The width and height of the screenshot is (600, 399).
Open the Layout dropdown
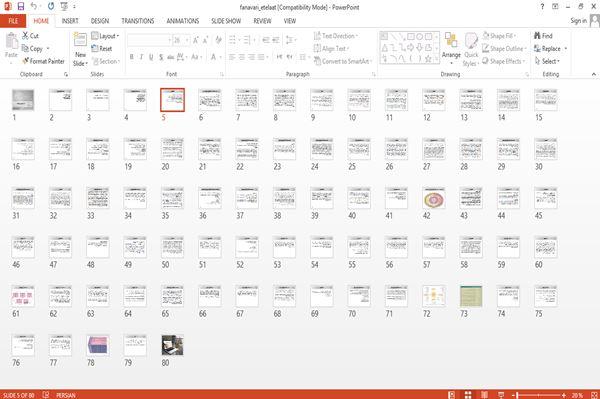(x=105, y=36)
